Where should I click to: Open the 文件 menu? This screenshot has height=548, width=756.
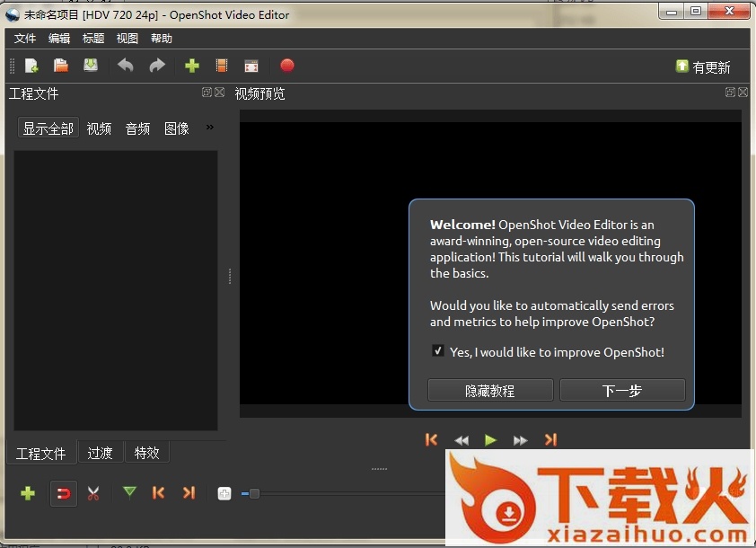pyautogui.click(x=25, y=39)
